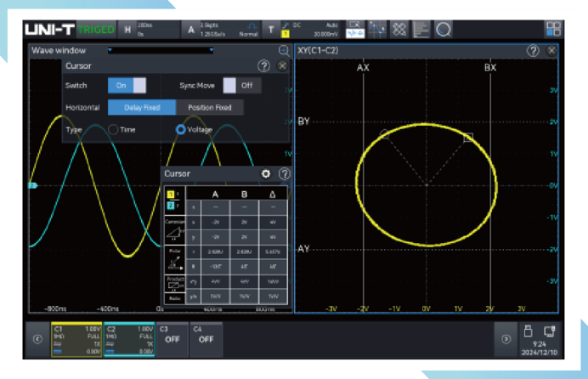Click the Wave window title

tap(59, 51)
